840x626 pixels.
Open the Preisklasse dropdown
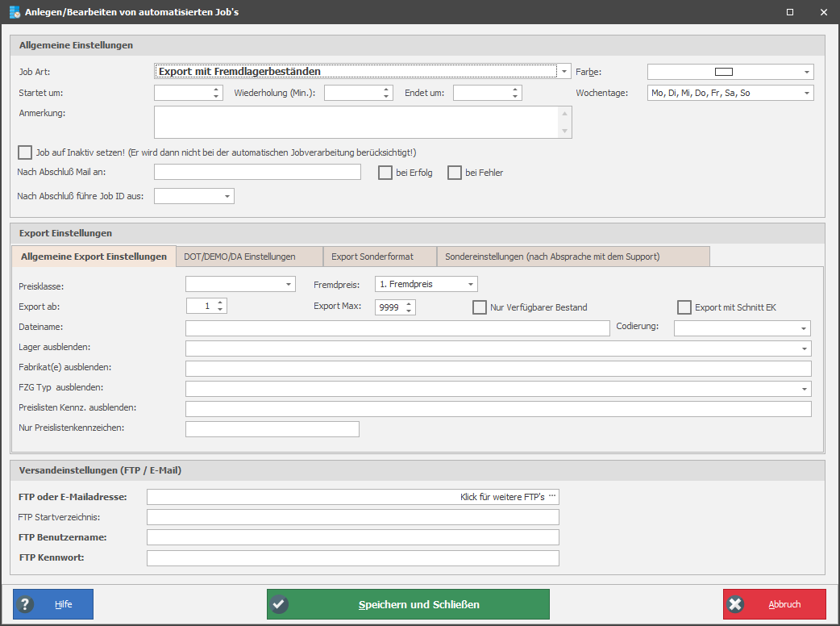289,284
